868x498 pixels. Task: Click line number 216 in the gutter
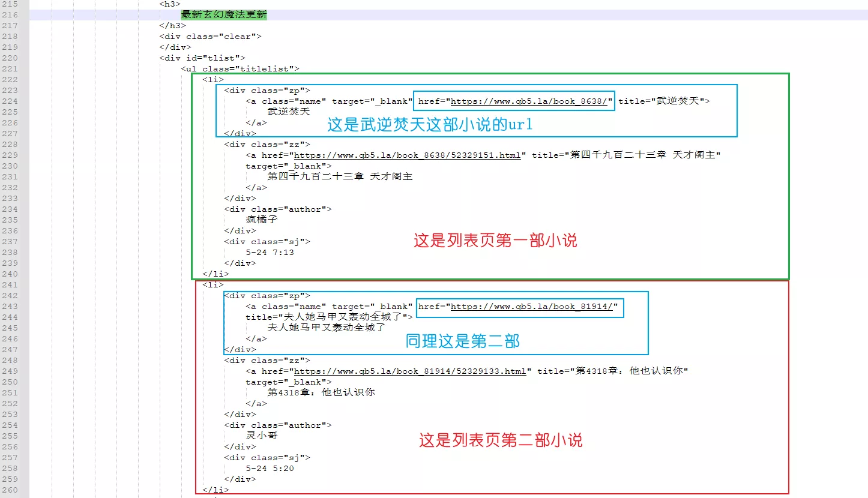pyautogui.click(x=10, y=15)
